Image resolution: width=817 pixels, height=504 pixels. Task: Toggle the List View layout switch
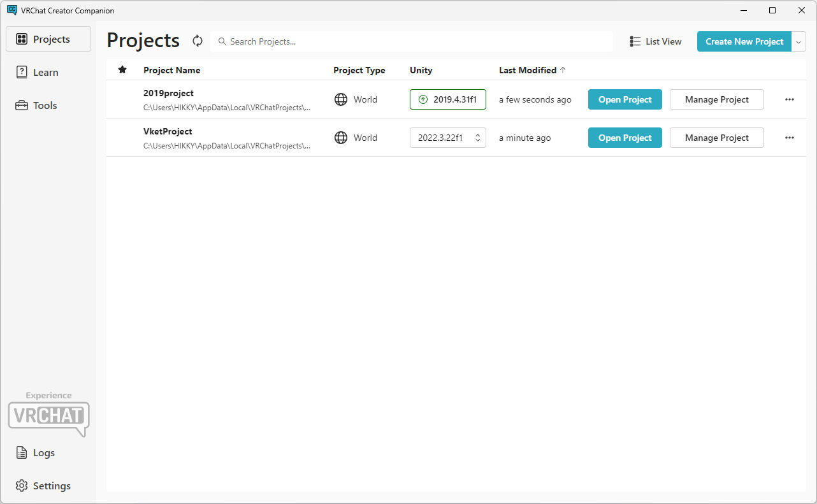coord(655,41)
